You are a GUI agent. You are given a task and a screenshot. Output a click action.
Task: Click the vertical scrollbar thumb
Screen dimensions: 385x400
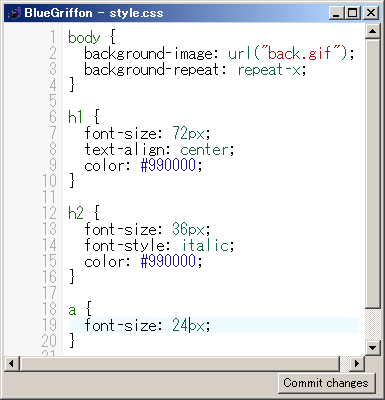(x=373, y=173)
